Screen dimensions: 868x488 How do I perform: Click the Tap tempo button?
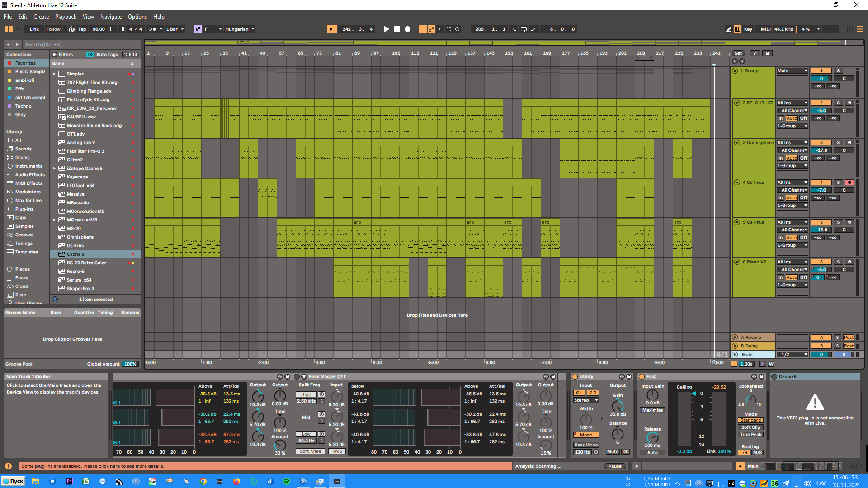[82, 29]
